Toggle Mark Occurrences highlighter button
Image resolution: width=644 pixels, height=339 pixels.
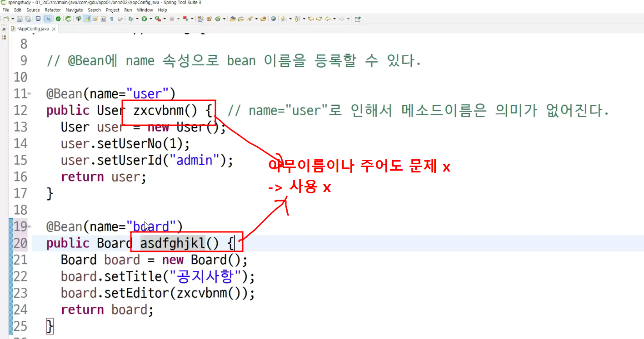point(87,19)
